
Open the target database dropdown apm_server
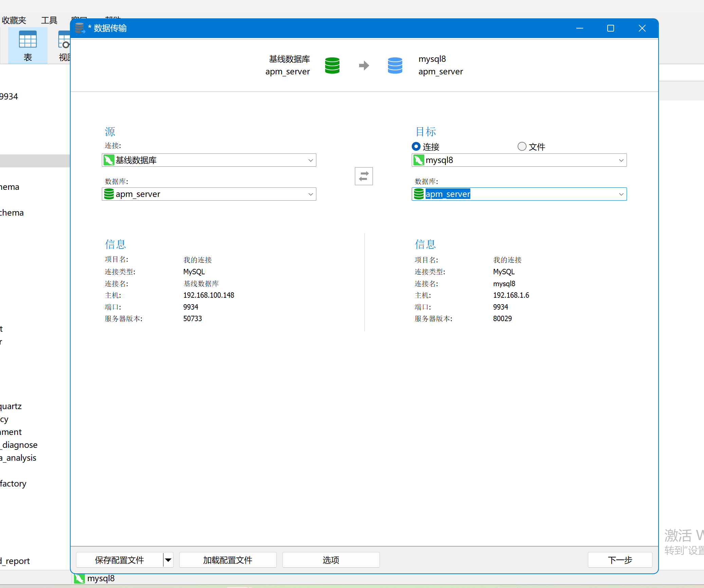tap(621, 194)
